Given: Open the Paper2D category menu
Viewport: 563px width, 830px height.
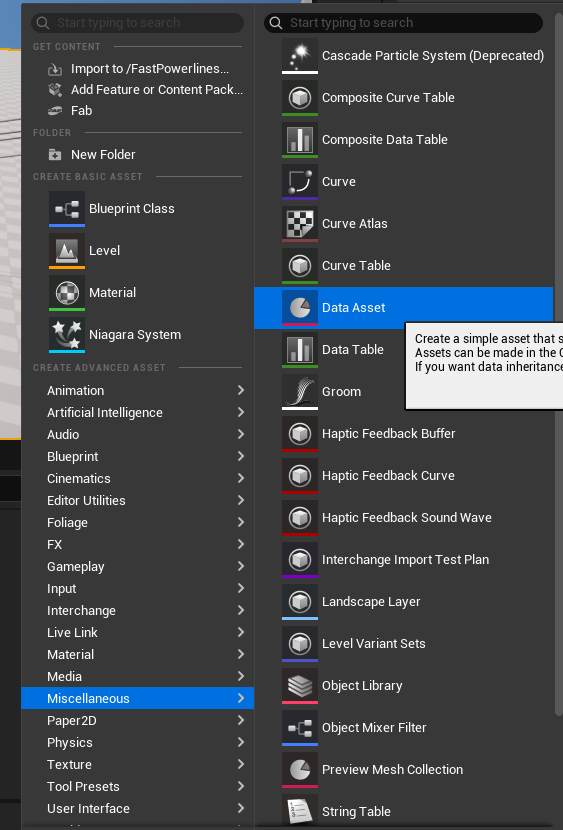Looking at the screenshot, I should point(138,720).
